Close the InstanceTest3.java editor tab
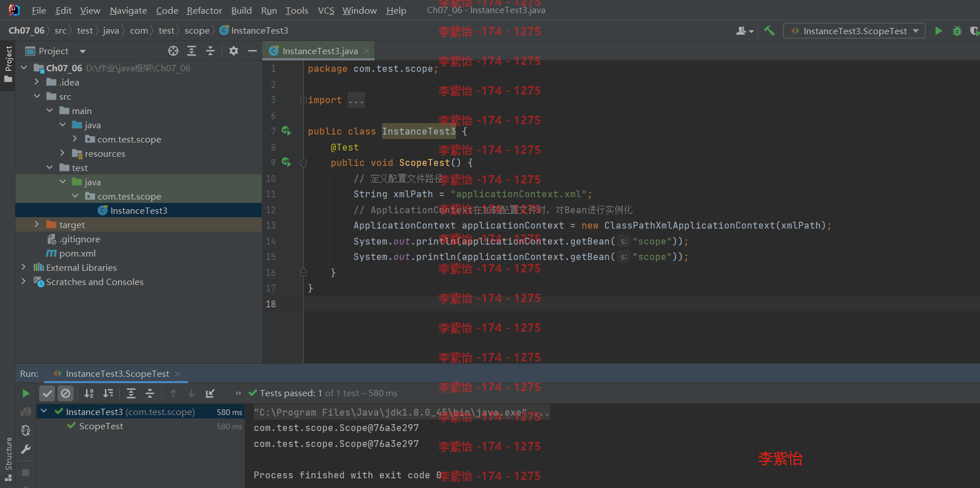Image resolution: width=980 pixels, height=488 pixels. coord(367,51)
